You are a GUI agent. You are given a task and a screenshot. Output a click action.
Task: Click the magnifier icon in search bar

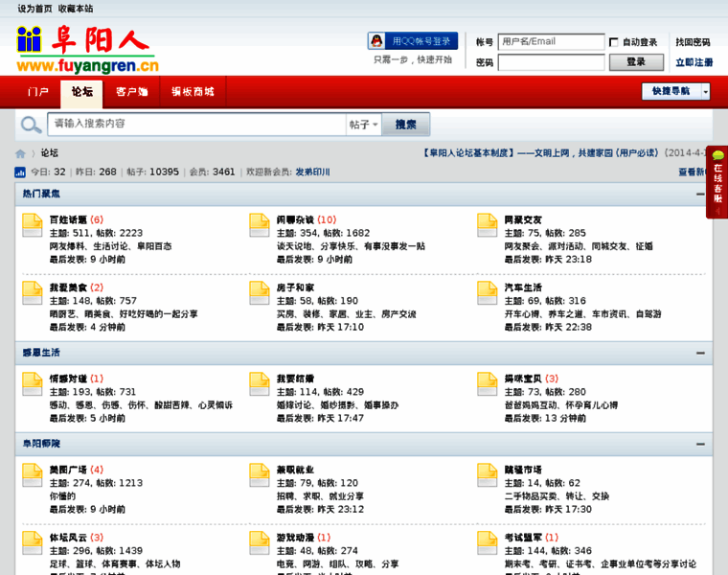32,125
